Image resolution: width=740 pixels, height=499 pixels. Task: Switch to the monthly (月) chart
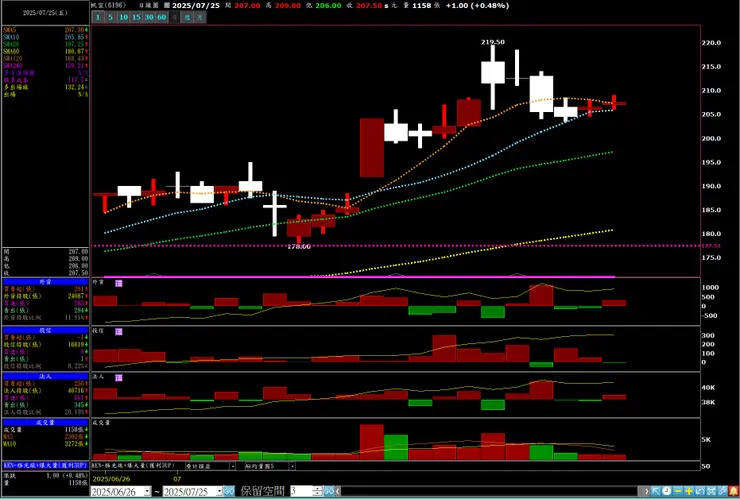pyautogui.click(x=200, y=17)
